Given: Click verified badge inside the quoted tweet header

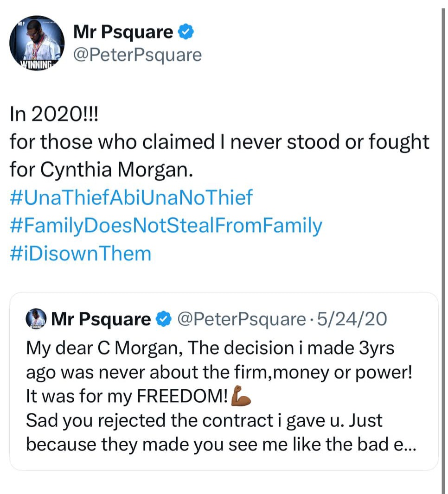Looking at the screenshot, I should [x=163, y=319].
